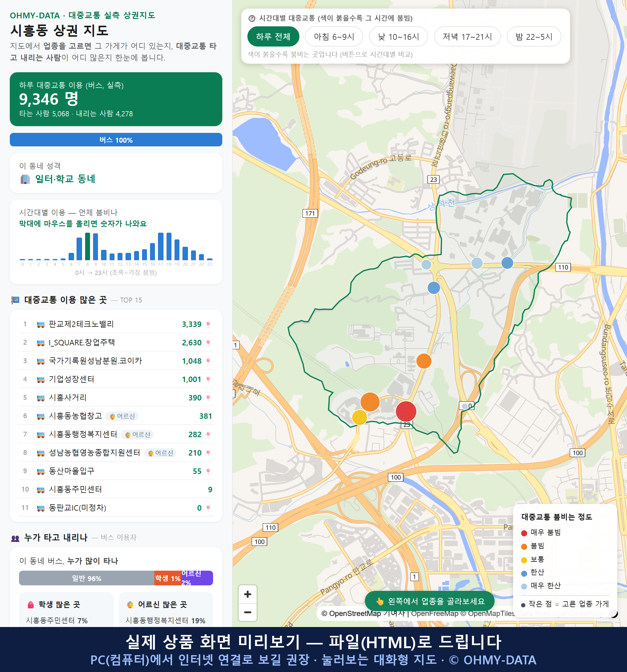Switch to the 밤 22~5시 time filter
The image size is (627, 672).
pyautogui.click(x=534, y=36)
